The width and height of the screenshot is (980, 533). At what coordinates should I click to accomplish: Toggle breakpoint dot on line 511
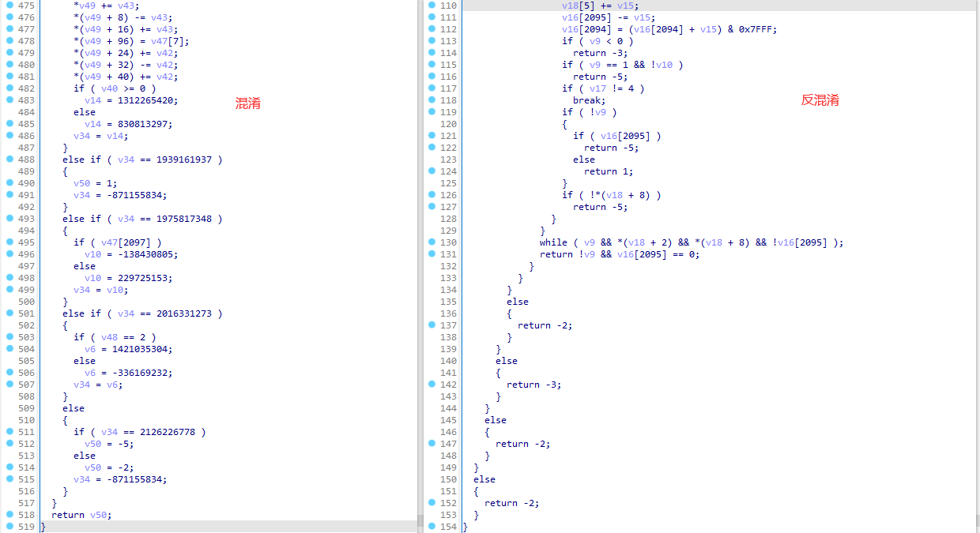tap(9, 432)
